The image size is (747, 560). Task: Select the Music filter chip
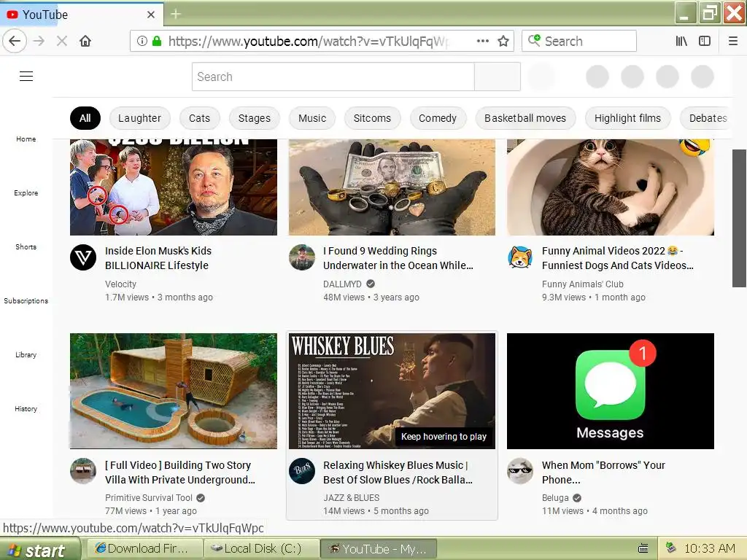click(312, 118)
